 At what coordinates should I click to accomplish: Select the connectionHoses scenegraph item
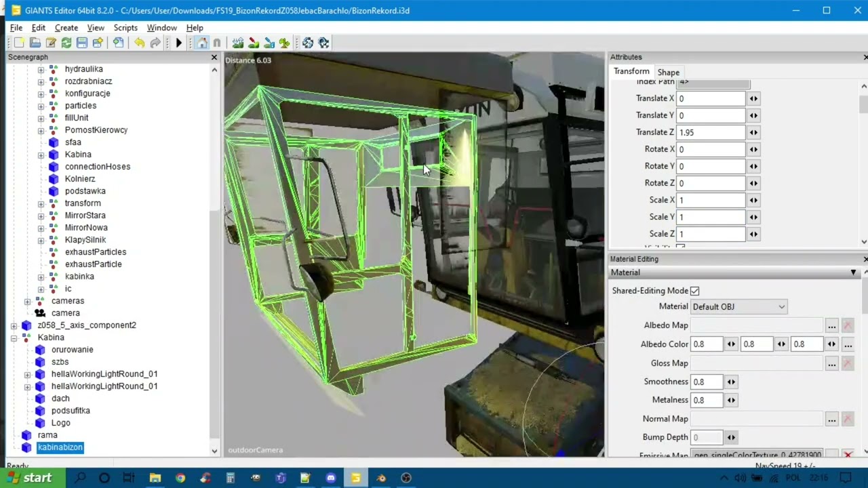[98, 167]
